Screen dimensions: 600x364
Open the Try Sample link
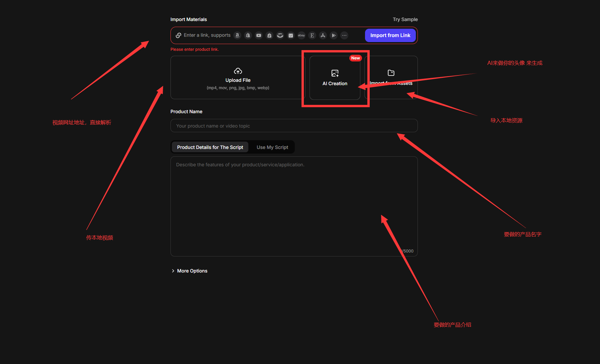(x=405, y=19)
